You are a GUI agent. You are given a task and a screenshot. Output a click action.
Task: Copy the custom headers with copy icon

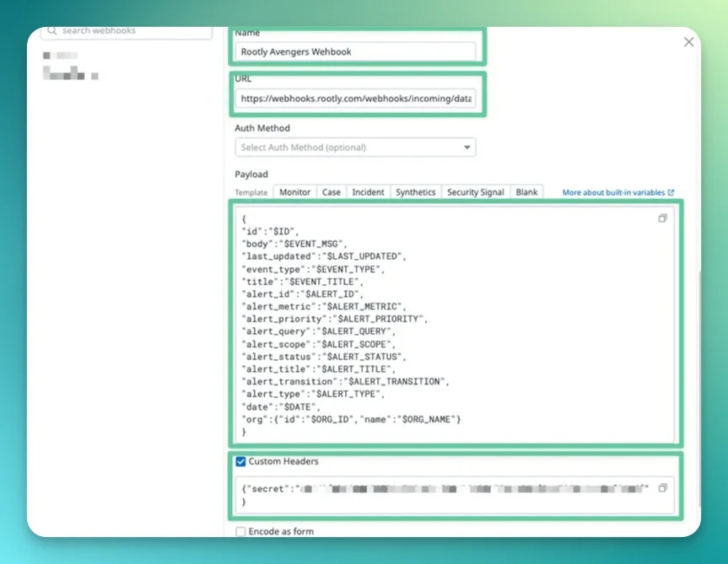tap(662, 488)
